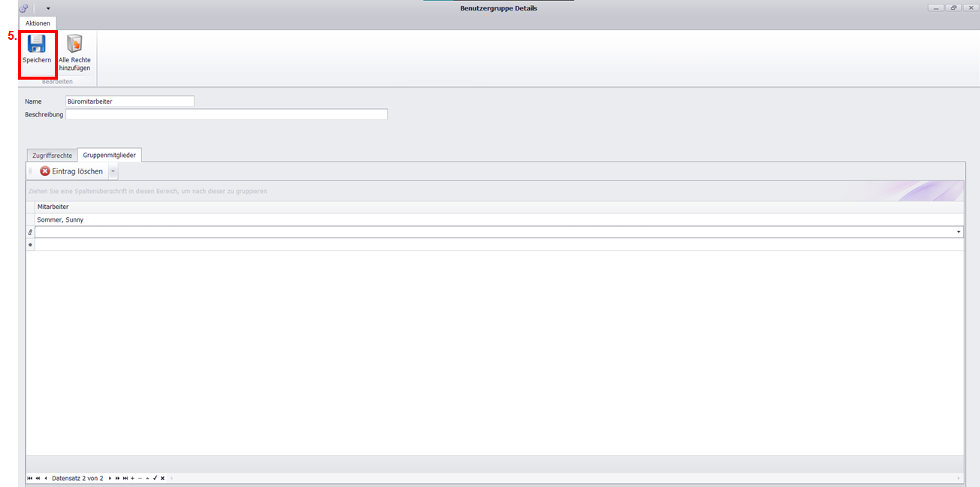The width and height of the screenshot is (980, 487).
Task: Click the Eintrag löschen button
Action: point(71,171)
